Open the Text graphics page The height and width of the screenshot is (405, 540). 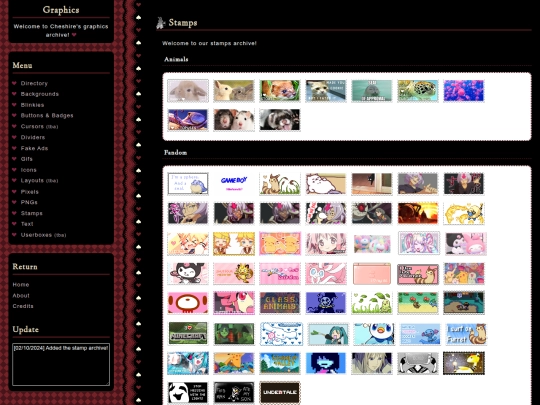(27, 224)
